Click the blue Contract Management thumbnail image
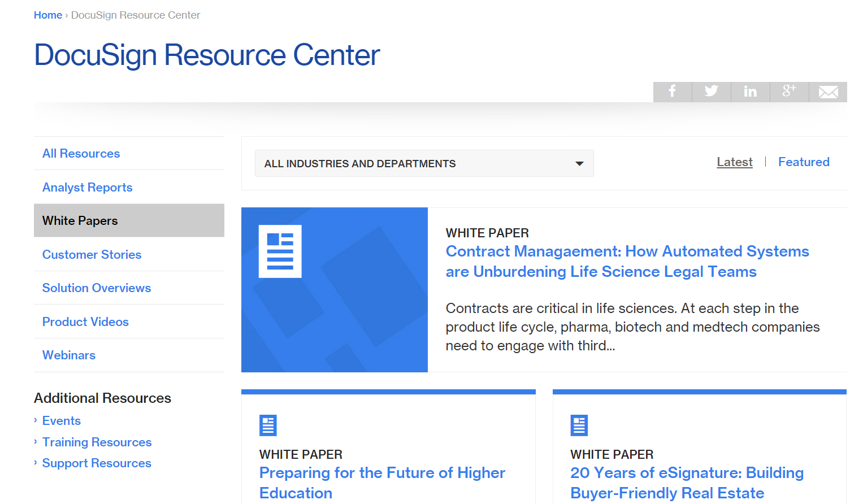 335,290
